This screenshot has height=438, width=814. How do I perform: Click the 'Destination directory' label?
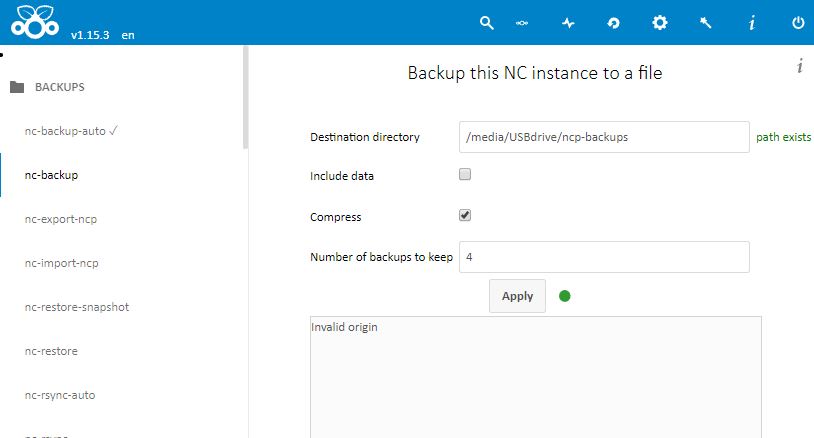click(364, 137)
